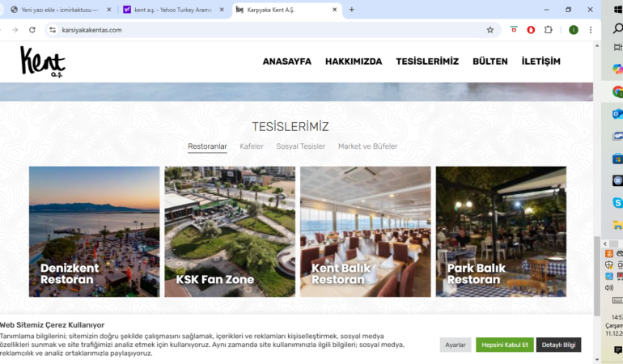
Task: Open File Explorer from the taskbar
Action: coord(617,226)
